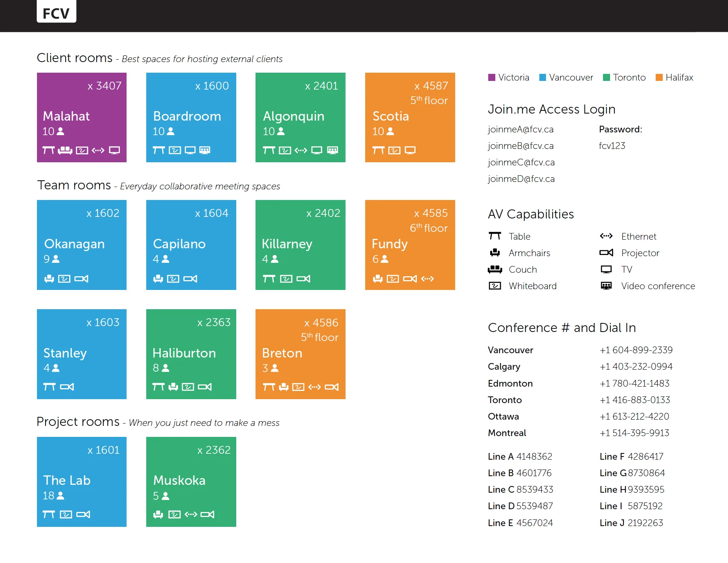Click the Toronto dial-in number +1 416-883-0133

pos(635,400)
